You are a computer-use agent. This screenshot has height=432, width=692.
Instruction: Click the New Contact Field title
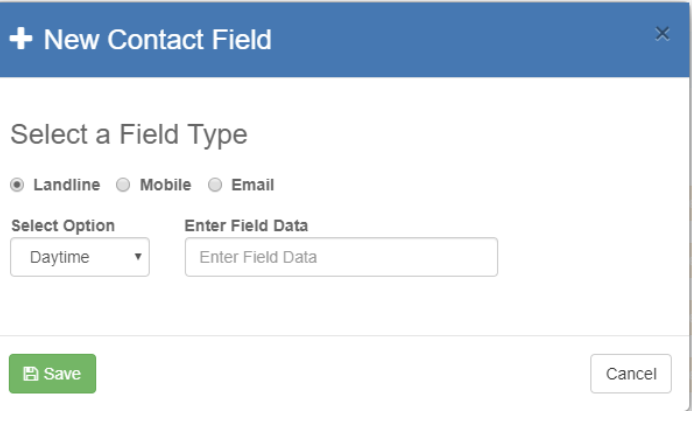[157, 40]
